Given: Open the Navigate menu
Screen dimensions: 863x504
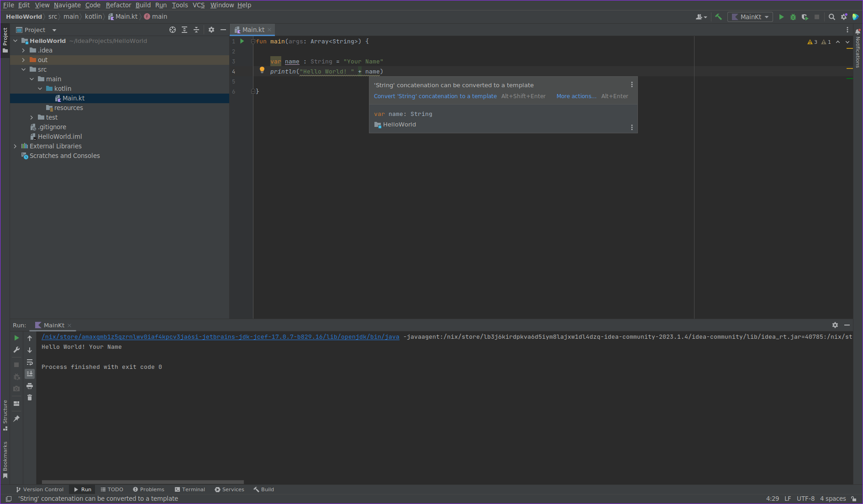Looking at the screenshot, I should click(67, 5).
